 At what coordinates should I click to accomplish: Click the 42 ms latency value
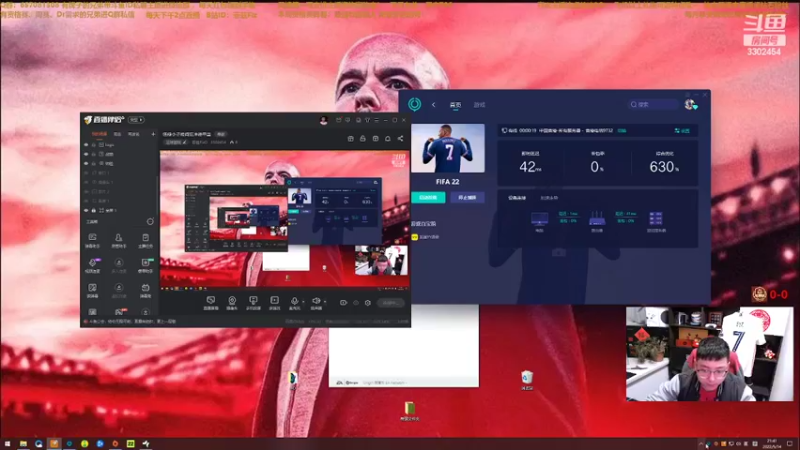(530, 166)
